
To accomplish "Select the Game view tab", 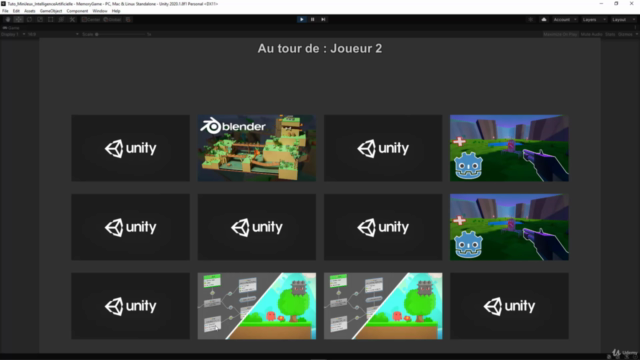I will tap(11, 28).
